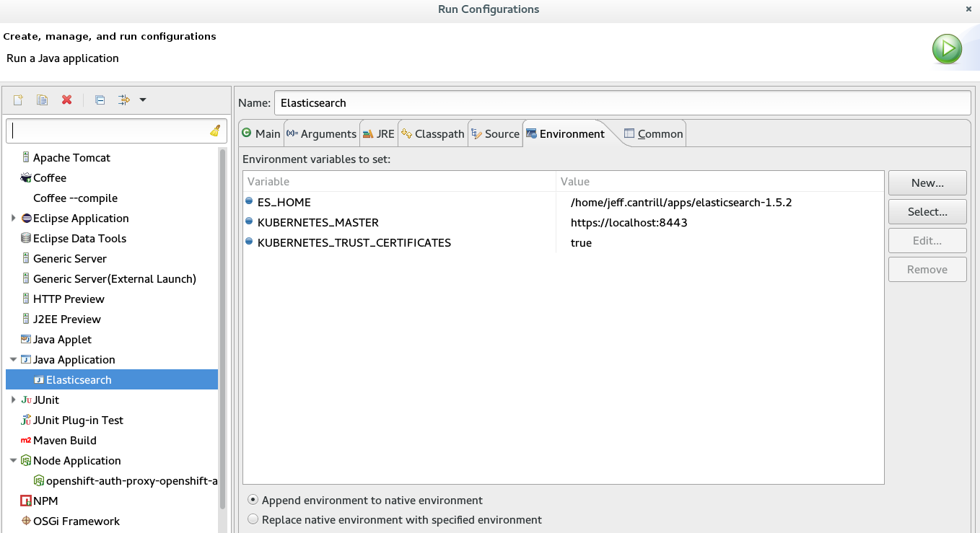Image resolution: width=980 pixels, height=533 pixels.
Task: Select the Environment tab
Action: pos(566,133)
